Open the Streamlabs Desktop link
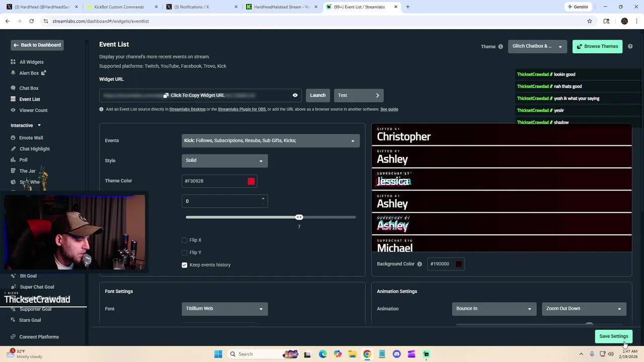Image resolution: width=644 pixels, height=362 pixels. click(x=187, y=109)
